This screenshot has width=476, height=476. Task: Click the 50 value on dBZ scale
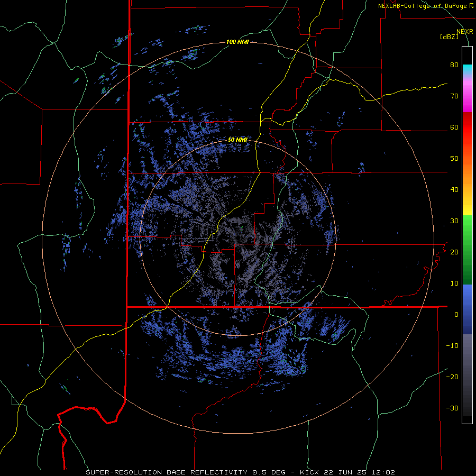point(454,159)
